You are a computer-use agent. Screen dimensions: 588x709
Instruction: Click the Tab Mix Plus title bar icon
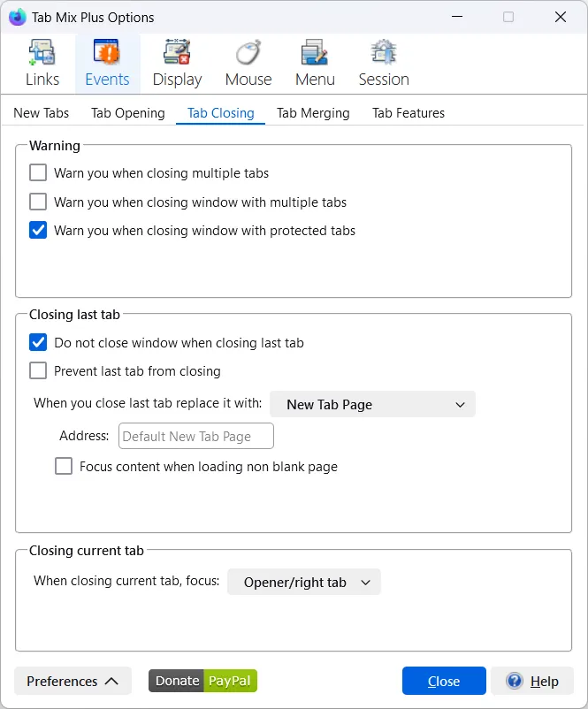(17, 17)
